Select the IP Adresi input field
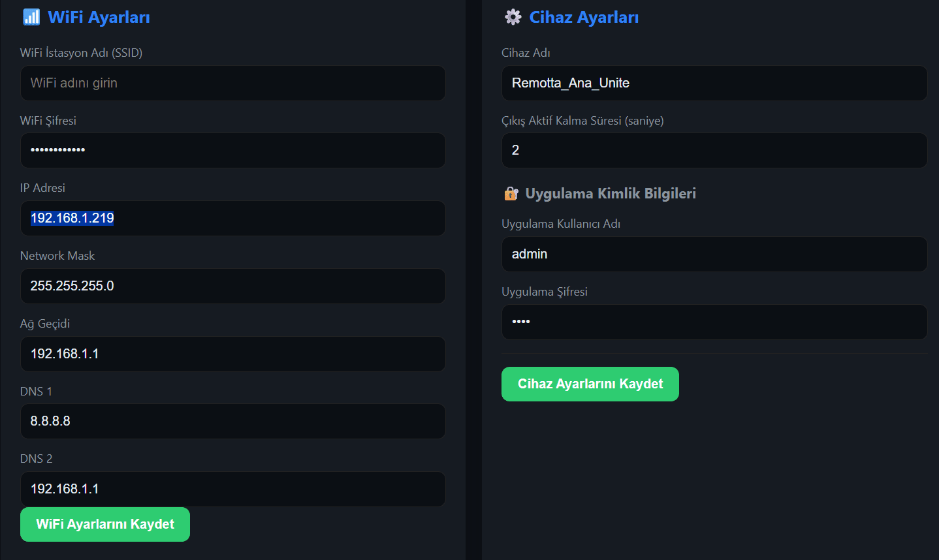Viewport: 939px width, 560px height. pyautogui.click(x=232, y=218)
